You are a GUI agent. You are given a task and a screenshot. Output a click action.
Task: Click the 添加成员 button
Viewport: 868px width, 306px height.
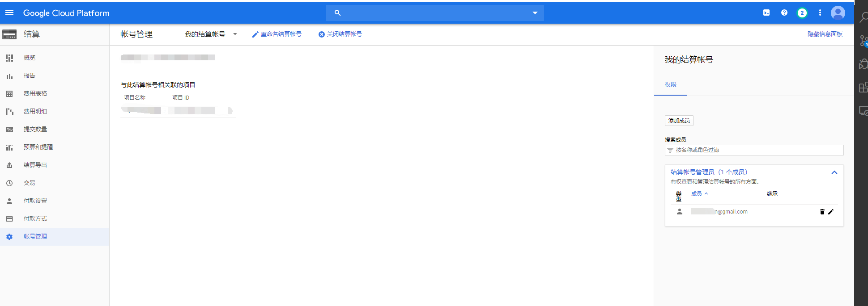click(679, 121)
